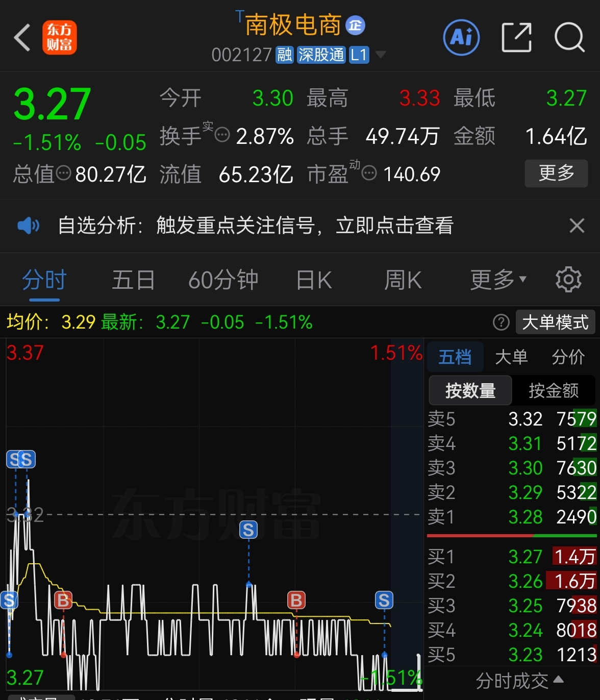The width and height of the screenshot is (600, 700).
Task: Switch to the 日K chart tab
Action: (314, 280)
